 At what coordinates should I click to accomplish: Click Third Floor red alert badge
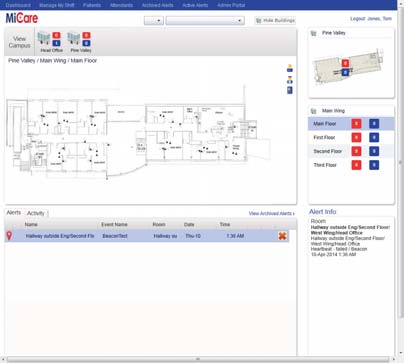(x=356, y=165)
